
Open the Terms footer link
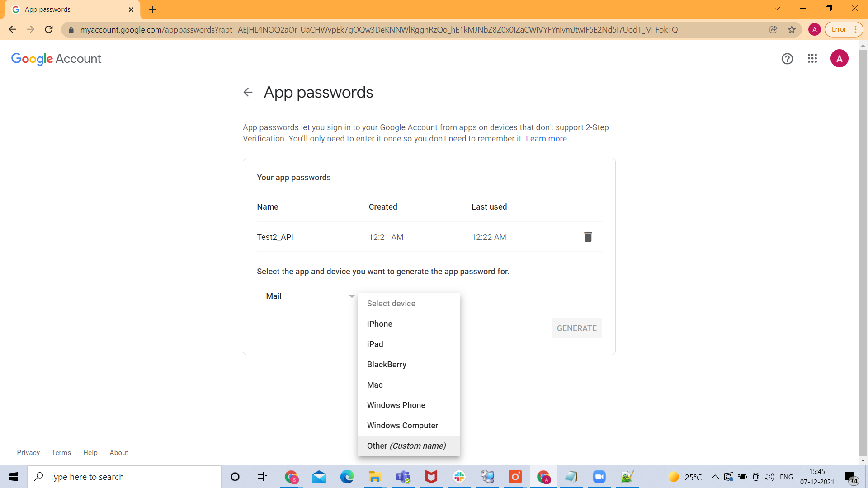pos(61,453)
